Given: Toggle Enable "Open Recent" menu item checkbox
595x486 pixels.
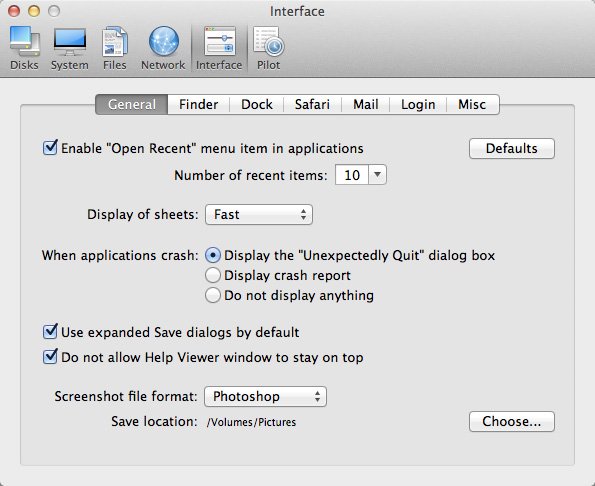Looking at the screenshot, I should [50, 147].
